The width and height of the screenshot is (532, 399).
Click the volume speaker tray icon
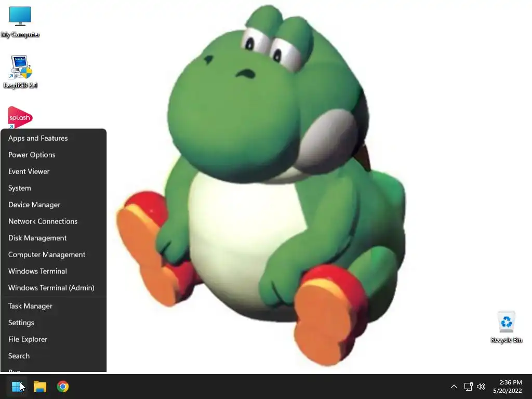[481, 387]
